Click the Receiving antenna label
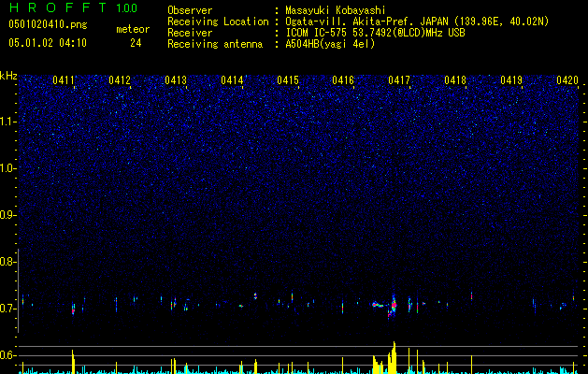The height and width of the screenshot is (374, 588). point(215,44)
